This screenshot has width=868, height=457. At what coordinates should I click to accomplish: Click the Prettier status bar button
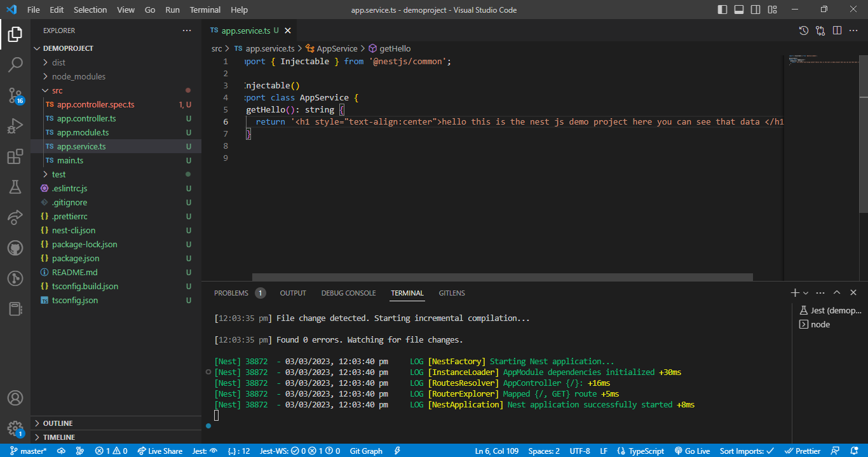click(803, 451)
